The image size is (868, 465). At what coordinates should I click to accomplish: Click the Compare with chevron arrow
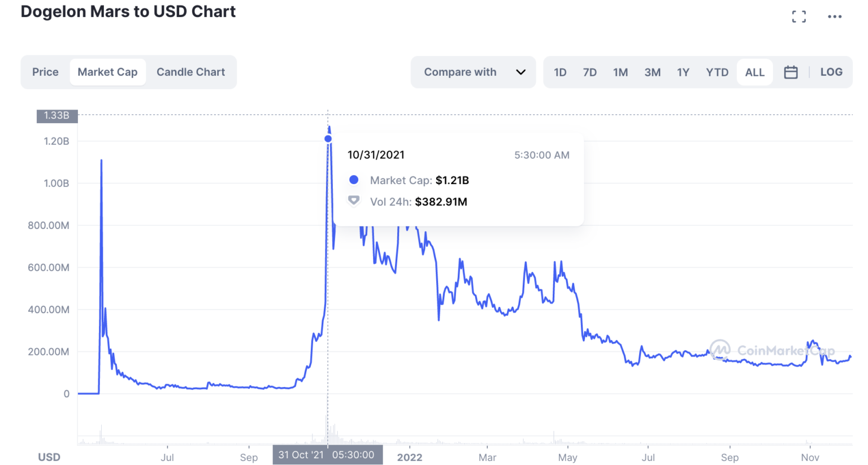tap(520, 72)
